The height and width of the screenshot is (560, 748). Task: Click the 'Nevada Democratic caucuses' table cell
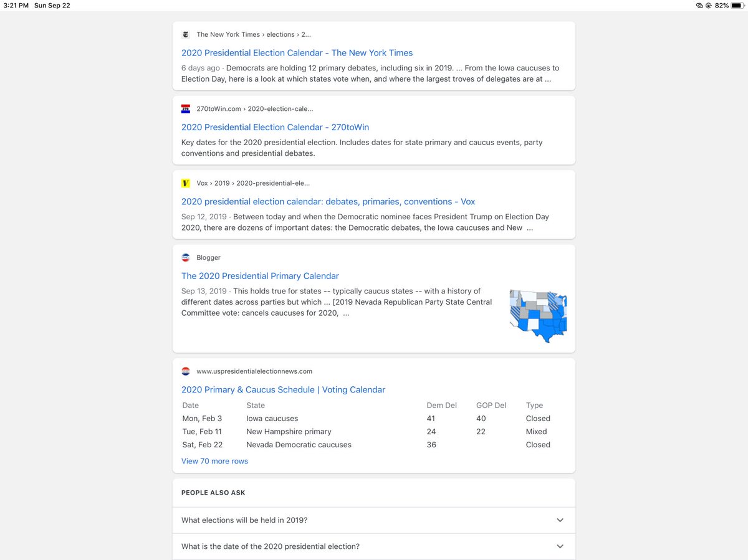pyautogui.click(x=299, y=445)
